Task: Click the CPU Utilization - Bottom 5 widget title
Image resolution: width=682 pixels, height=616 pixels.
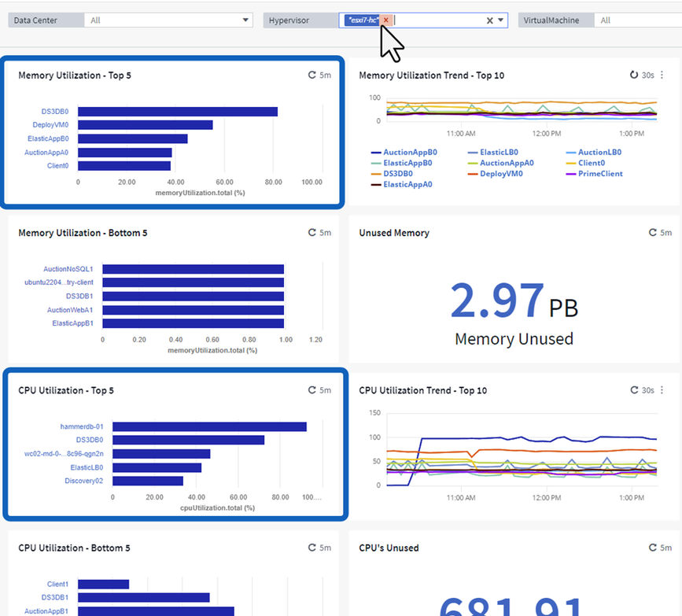Action: click(74, 548)
